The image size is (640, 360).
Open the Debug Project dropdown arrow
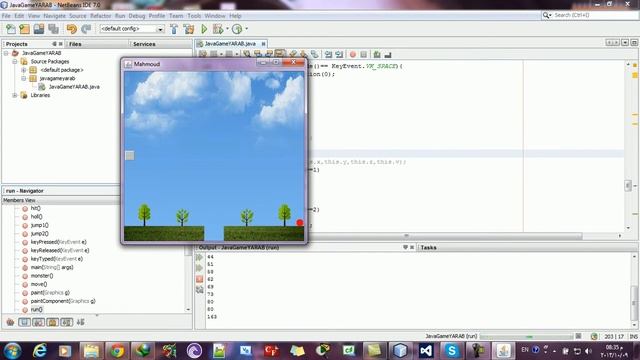coord(227,29)
